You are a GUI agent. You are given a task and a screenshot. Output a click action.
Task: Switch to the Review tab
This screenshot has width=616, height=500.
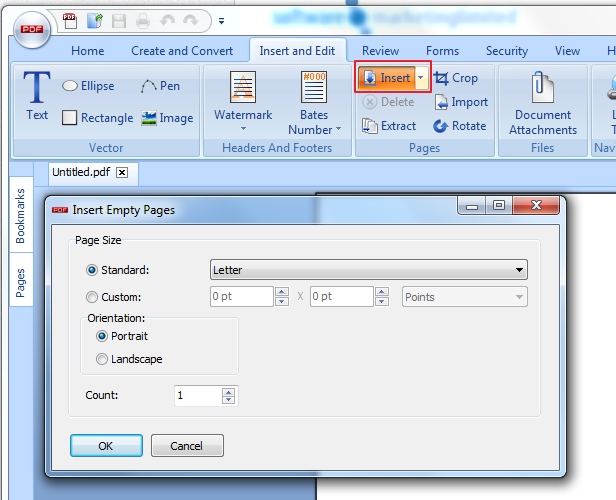[x=380, y=51]
